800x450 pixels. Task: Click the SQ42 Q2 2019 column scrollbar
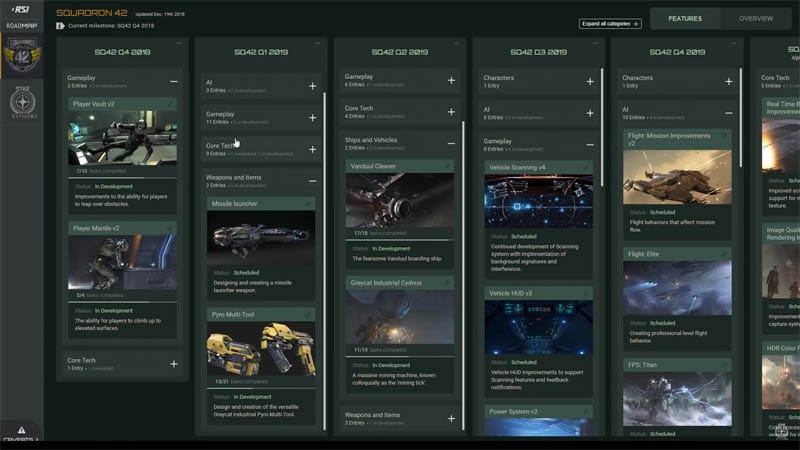pos(463,276)
